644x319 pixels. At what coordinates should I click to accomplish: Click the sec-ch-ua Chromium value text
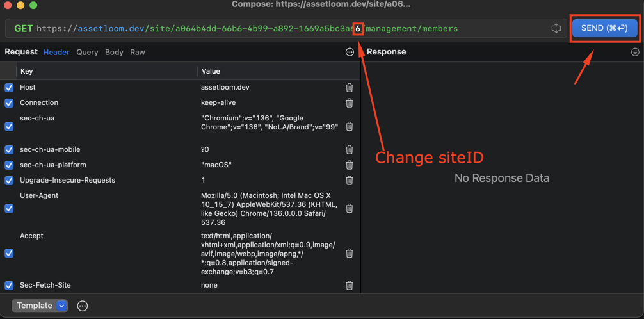pyautogui.click(x=270, y=122)
